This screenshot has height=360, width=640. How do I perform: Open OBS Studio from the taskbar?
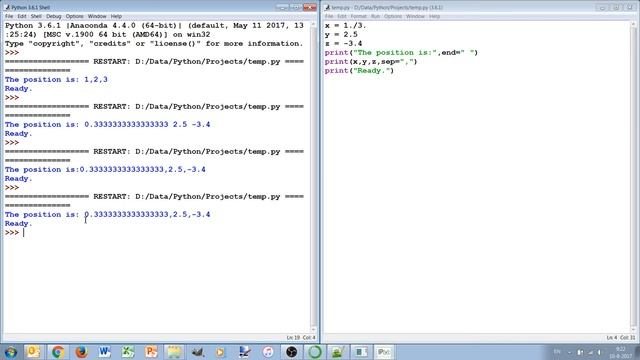click(x=291, y=352)
